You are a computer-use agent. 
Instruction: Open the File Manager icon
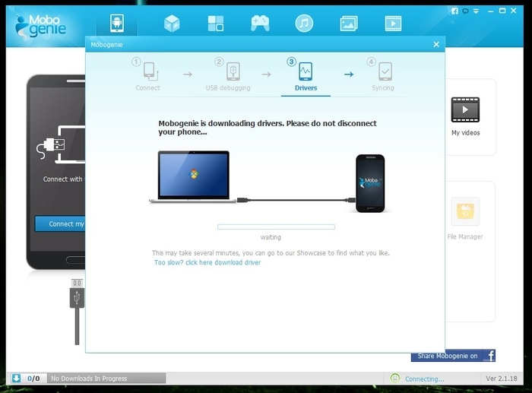(465, 211)
